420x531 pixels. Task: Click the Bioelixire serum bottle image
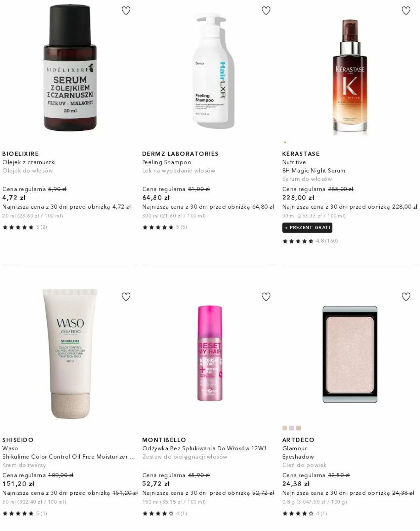pos(70,68)
